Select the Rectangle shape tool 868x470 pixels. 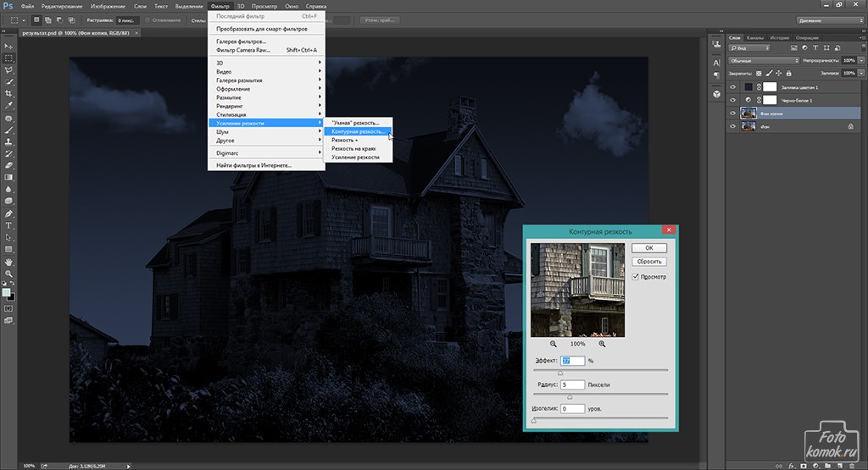pyautogui.click(x=8, y=249)
